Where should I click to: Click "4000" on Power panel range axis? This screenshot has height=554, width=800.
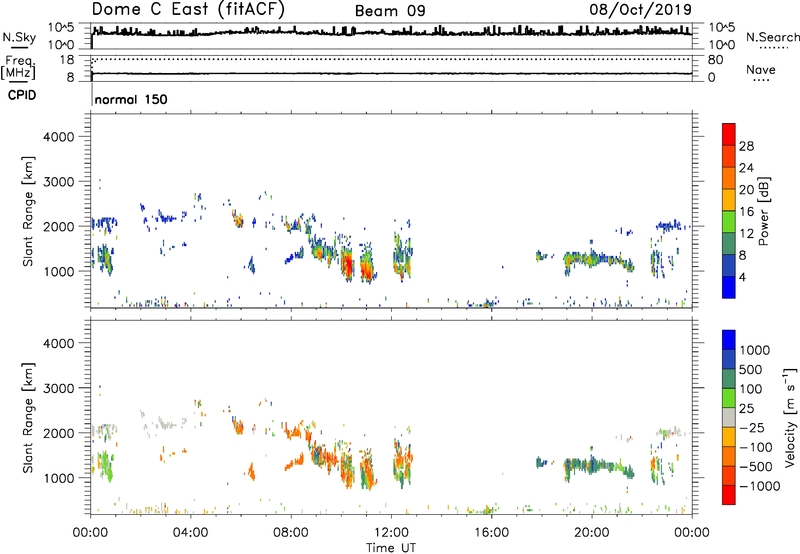pos(58,137)
